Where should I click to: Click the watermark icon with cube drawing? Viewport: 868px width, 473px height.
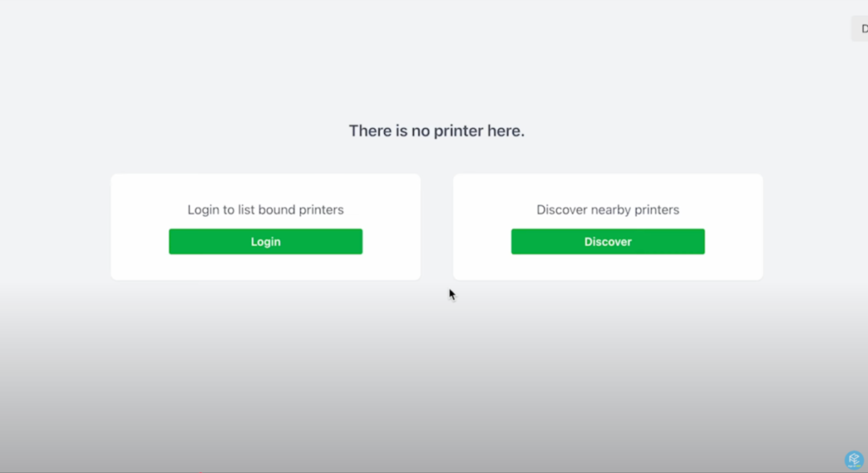854,459
